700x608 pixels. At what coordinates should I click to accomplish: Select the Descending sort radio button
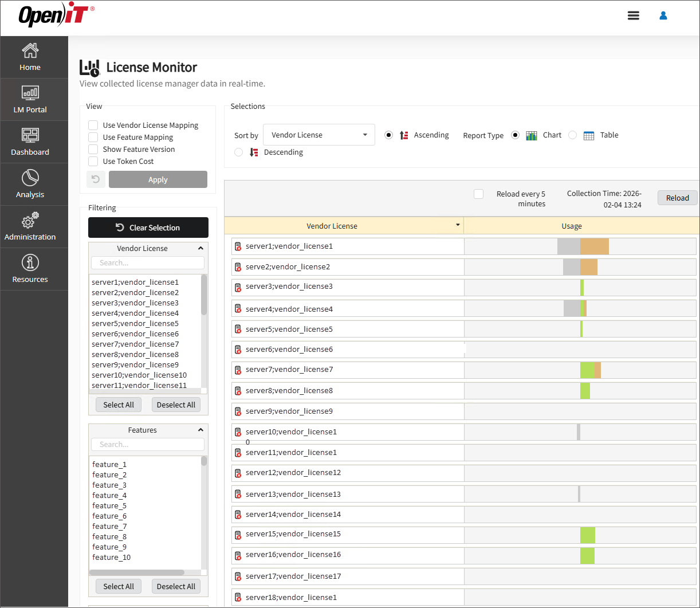(239, 152)
